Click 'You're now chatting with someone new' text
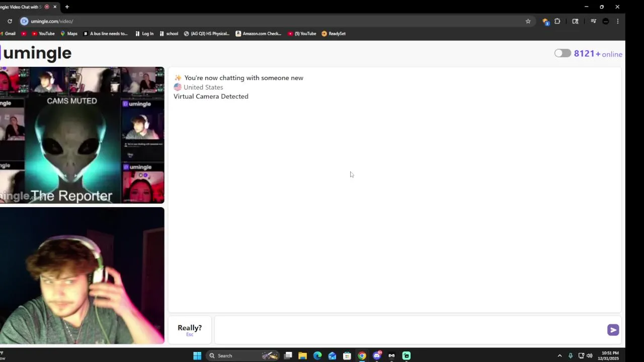The height and width of the screenshot is (362, 644). coord(244,78)
